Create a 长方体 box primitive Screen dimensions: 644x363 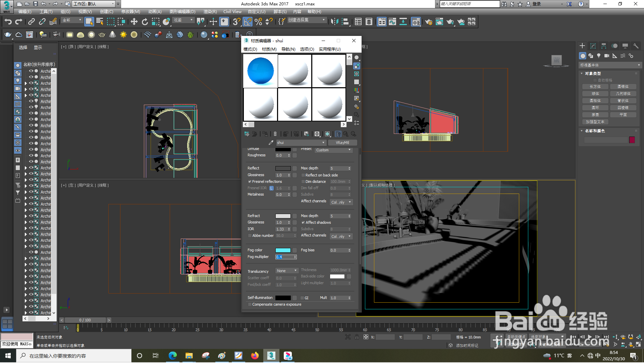(x=595, y=87)
